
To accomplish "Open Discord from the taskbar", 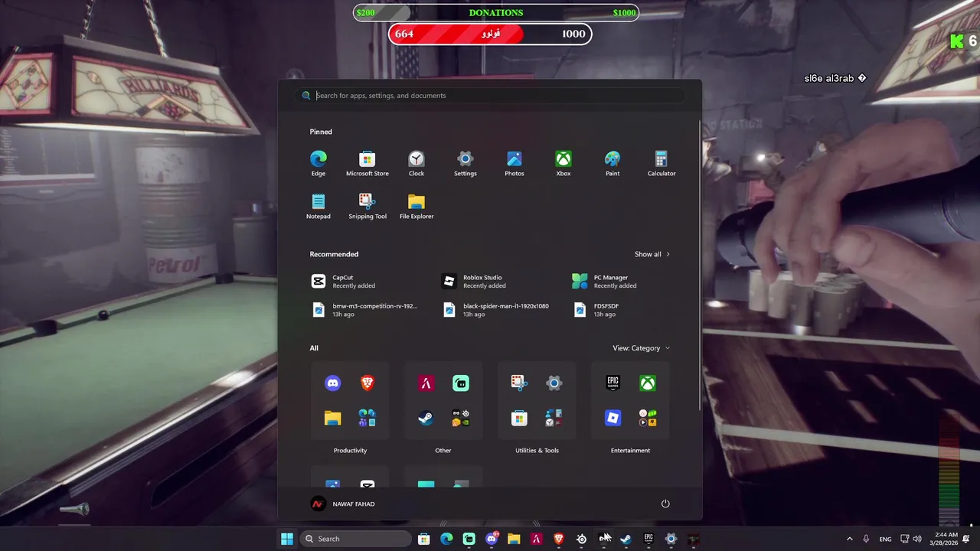I will coord(492,539).
